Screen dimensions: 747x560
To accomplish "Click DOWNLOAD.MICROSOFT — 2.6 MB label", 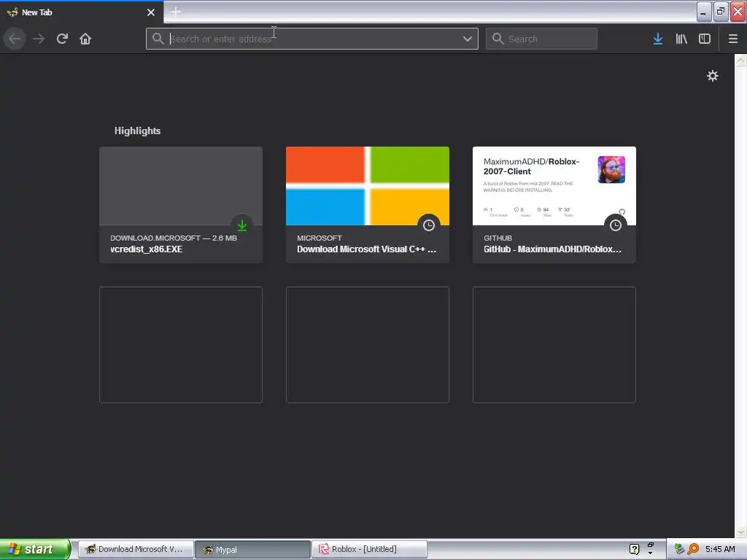I will coord(174,238).
